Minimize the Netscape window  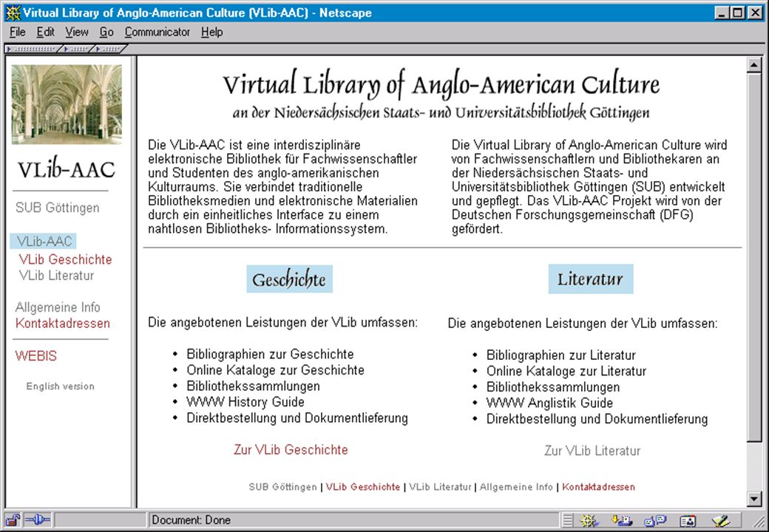(721, 13)
